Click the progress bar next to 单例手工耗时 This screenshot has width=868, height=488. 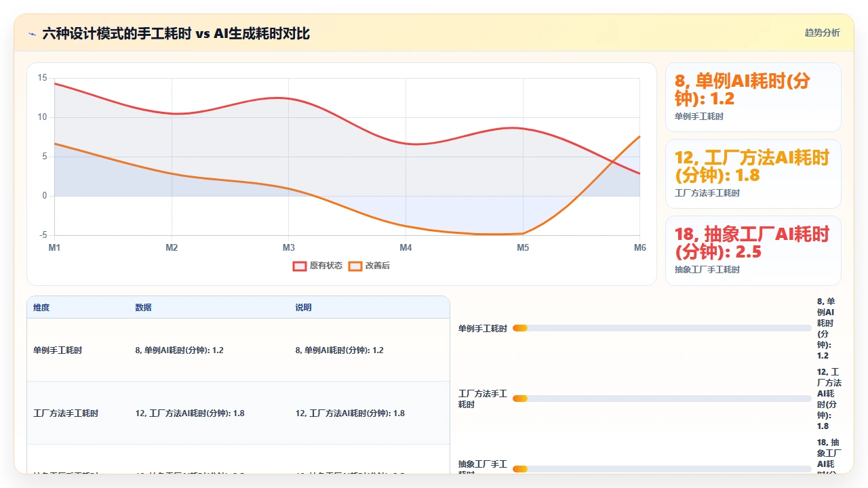click(x=662, y=328)
